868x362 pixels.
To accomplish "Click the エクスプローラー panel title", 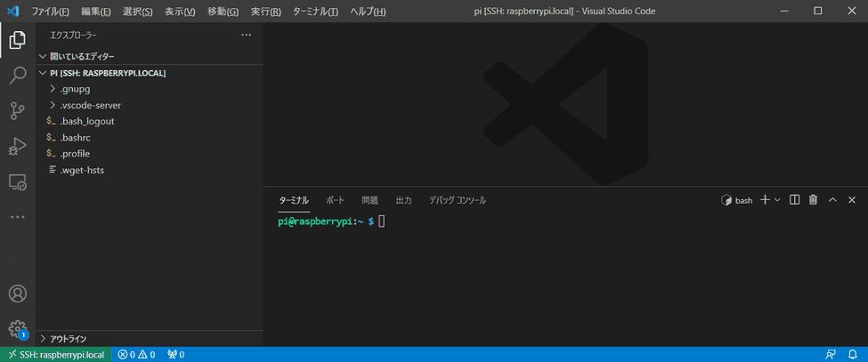I will (x=73, y=35).
